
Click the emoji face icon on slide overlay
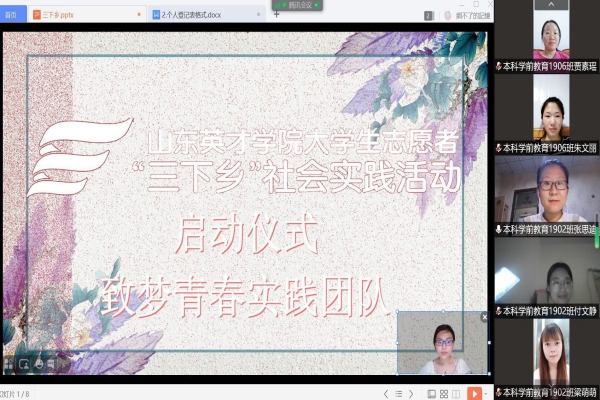[39, 364]
